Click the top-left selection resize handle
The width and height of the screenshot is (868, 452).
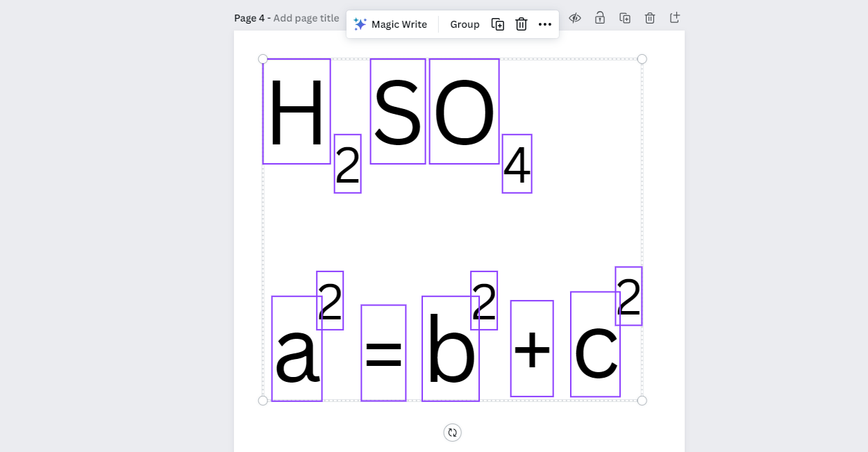pos(262,59)
